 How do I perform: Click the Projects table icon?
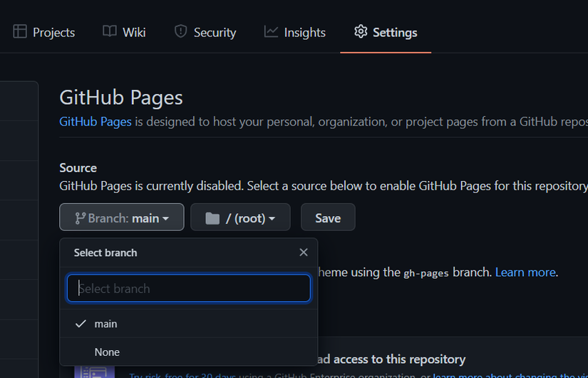click(20, 32)
